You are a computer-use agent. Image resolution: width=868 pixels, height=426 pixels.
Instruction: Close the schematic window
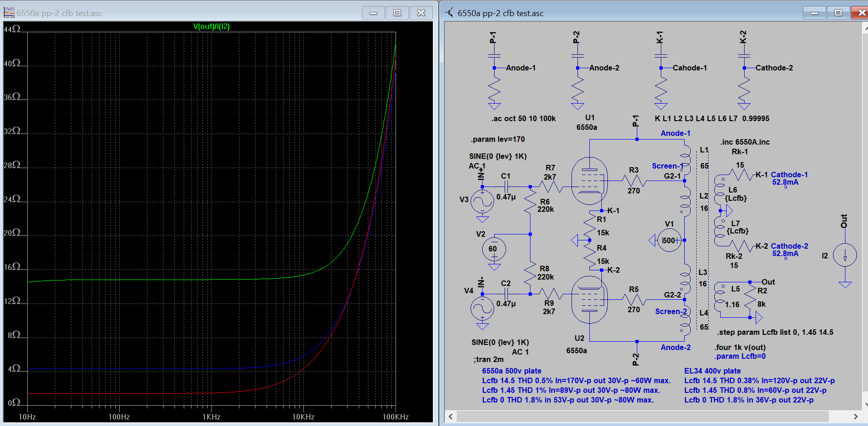coord(860,13)
